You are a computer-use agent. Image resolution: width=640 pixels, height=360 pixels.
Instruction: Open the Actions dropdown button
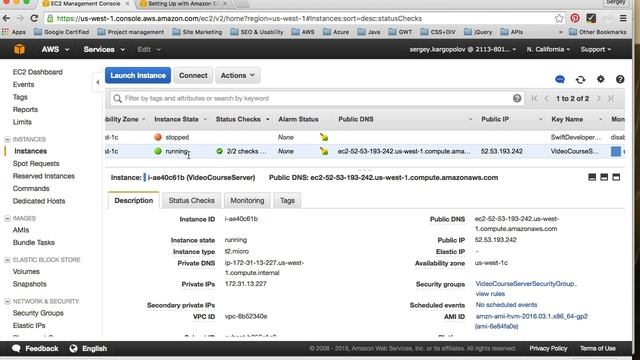pos(238,76)
